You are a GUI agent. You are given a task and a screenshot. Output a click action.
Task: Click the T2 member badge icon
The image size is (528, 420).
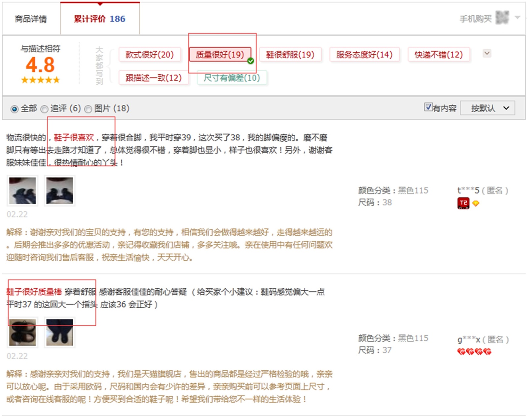[463, 203]
